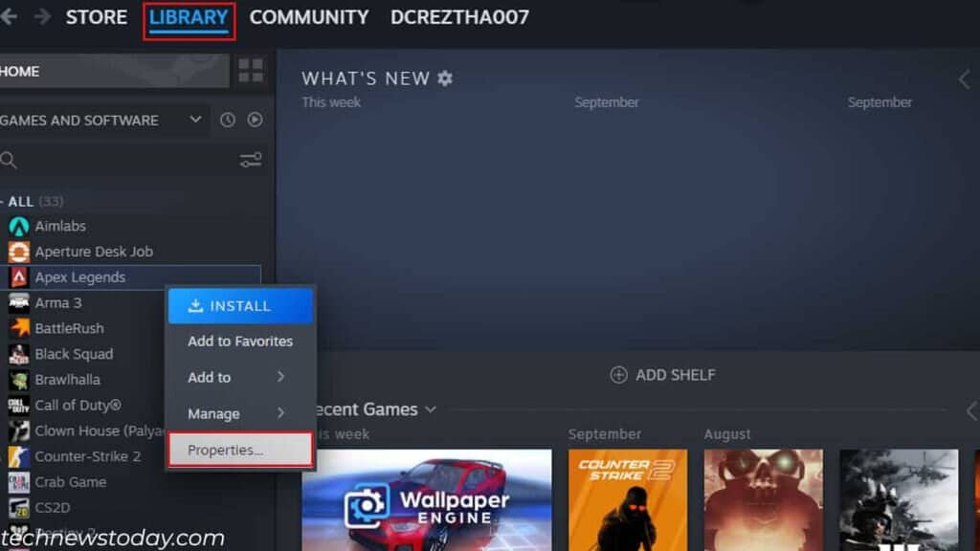The width and height of the screenshot is (980, 551).
Task: Choose Add to Favorites menu entry
Action: pos(240,342)
